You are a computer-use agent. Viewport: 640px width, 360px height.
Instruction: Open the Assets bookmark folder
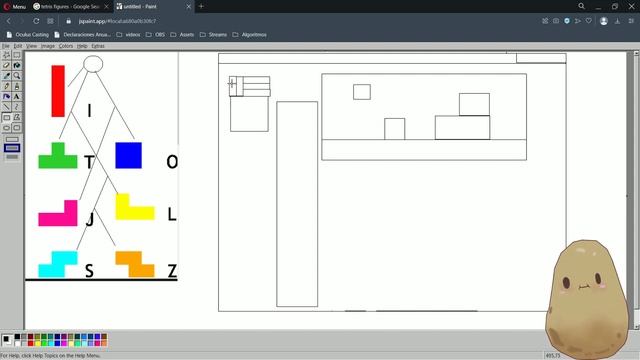(182, 35)
